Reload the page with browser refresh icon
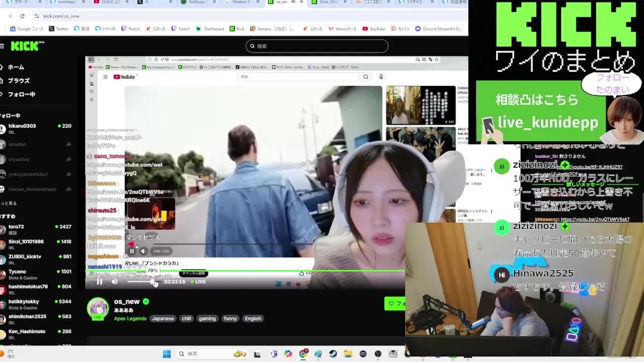The width and height of the screenshot is (644, 362). click(22, 16)
